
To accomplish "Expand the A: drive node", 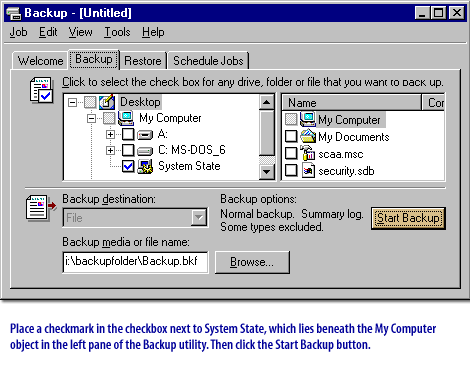I will 110,134.
